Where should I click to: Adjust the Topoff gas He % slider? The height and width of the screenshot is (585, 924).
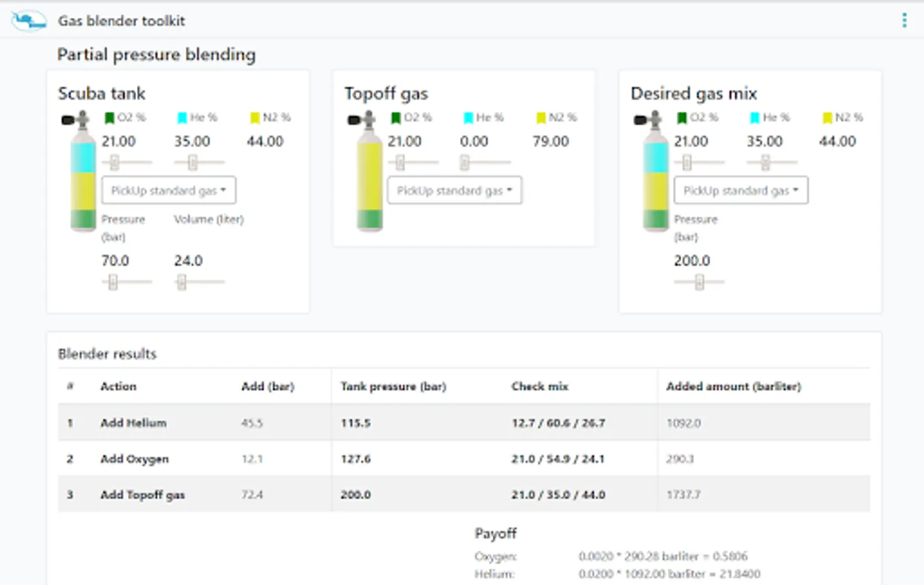click(x=485, y=162)
